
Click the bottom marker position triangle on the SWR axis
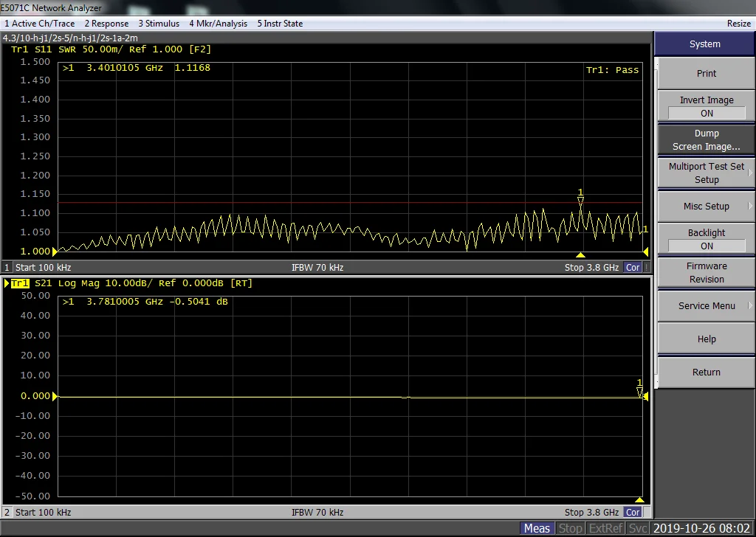[580, 255]
